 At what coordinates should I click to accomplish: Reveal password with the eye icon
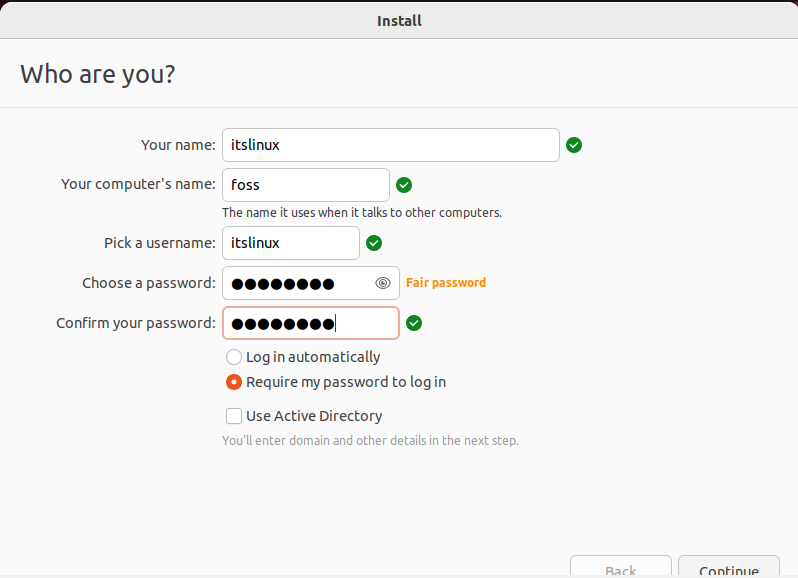click(x=383, y=283)
